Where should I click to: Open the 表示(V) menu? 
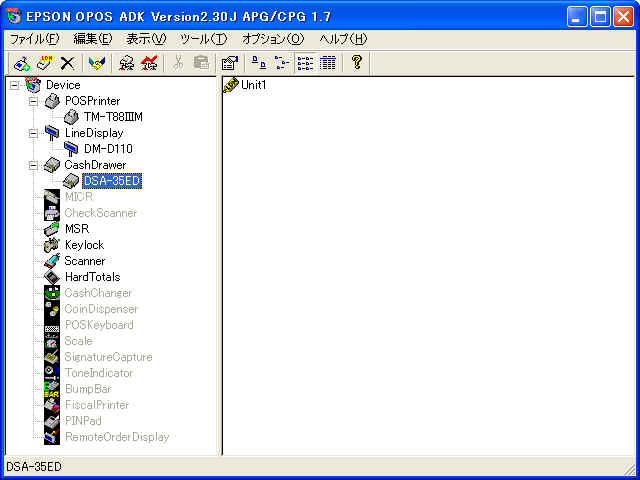point(146,39)
